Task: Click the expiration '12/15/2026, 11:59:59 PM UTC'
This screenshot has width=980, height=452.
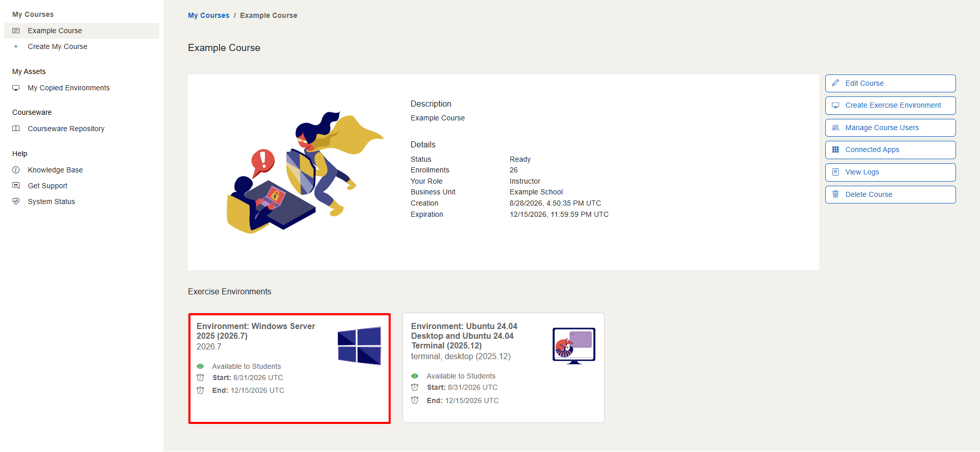Action: click(x=559, y=214)
